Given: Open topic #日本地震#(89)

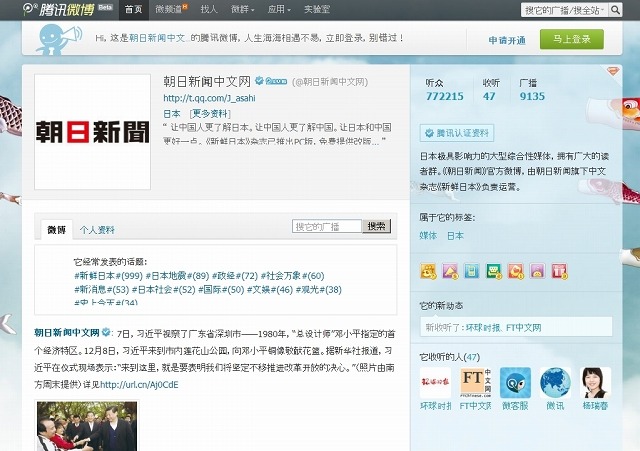Looking at the screenshot, I should [x=177, y=276].
